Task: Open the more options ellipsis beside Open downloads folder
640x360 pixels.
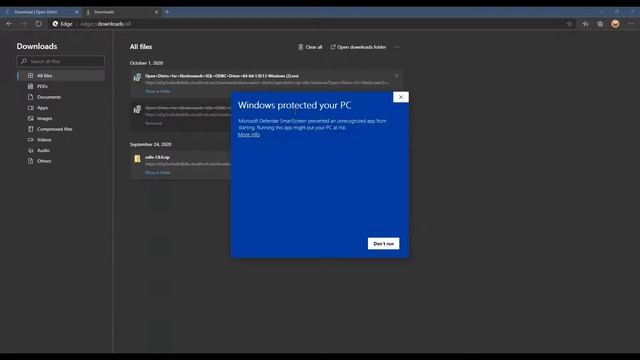Action: click(x=397, y=47)
